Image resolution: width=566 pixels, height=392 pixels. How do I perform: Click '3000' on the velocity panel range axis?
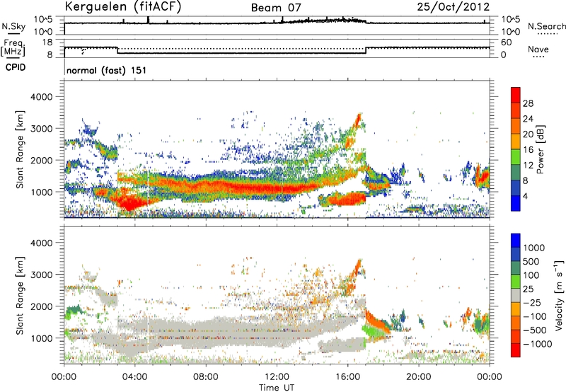tap(41, 275)
